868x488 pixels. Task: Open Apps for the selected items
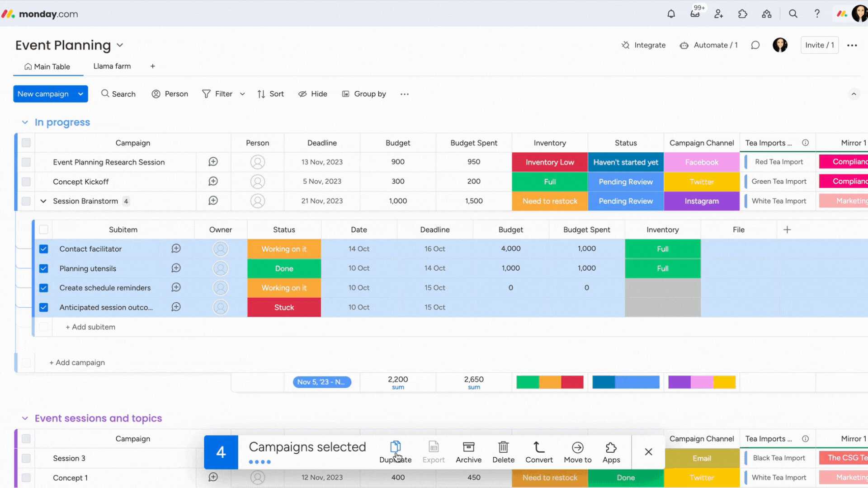[x=611, y=452]
